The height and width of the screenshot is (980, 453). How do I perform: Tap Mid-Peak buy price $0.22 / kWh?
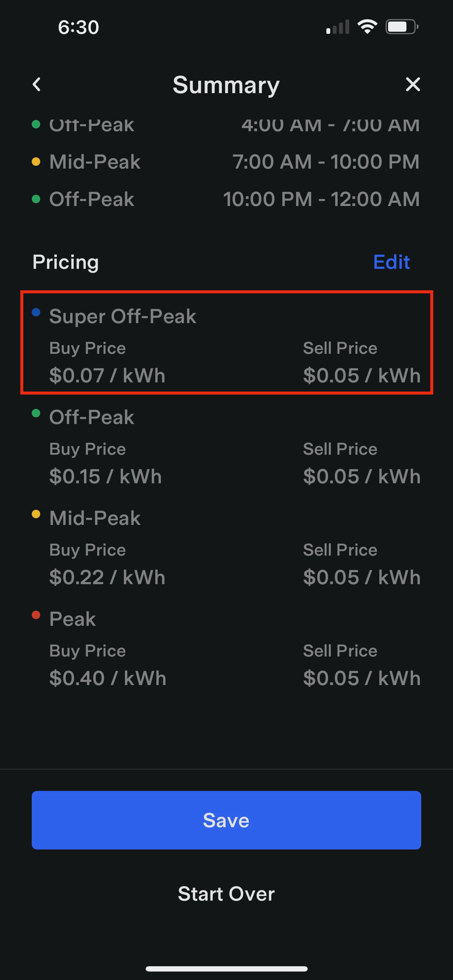[x=107, y=577]
